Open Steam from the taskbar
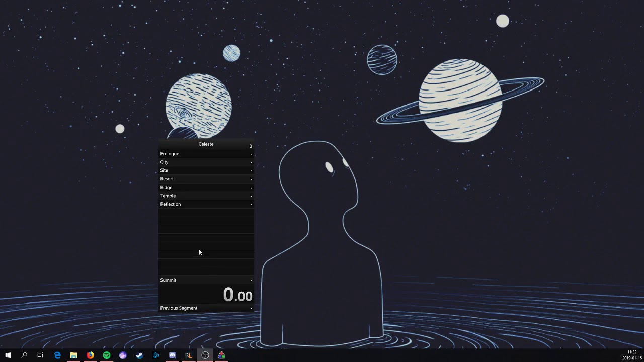Image resolution: width=644 pixels, height=362 pixels. point(139,355)
